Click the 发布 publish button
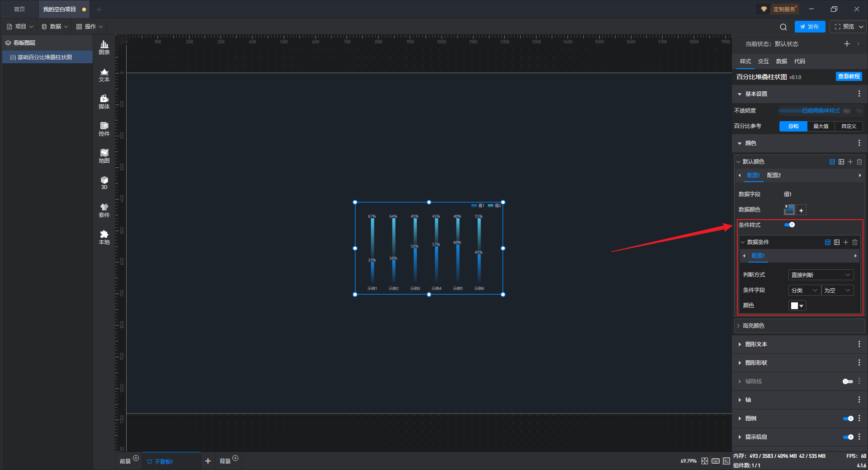The height and width of the screenshot is (470, 868). (x=810, y=27)
